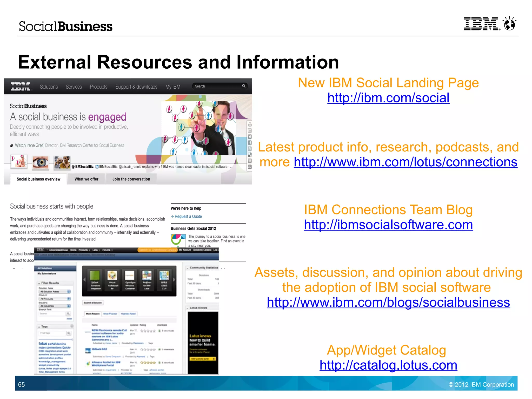
Task: Open the ibm.com/blogs/socialbusiness link
Action: (x=388, y=303)
